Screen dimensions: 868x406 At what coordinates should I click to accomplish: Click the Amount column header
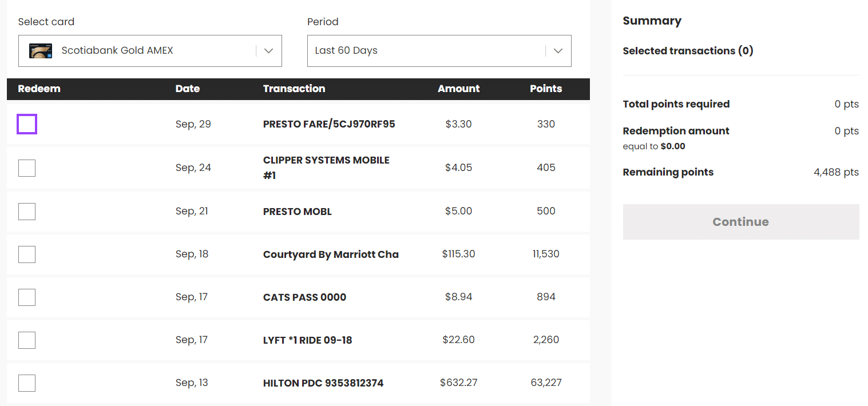pos(459,89)
